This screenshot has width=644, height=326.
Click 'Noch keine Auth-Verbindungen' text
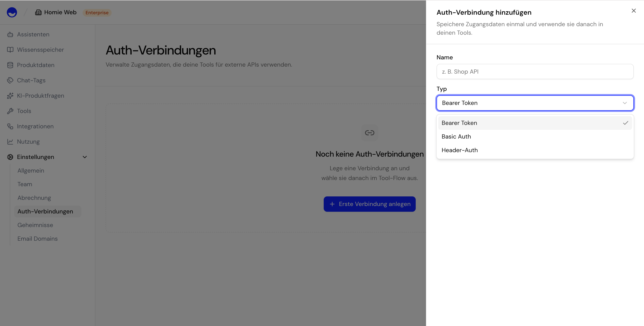tap(369, 154)
